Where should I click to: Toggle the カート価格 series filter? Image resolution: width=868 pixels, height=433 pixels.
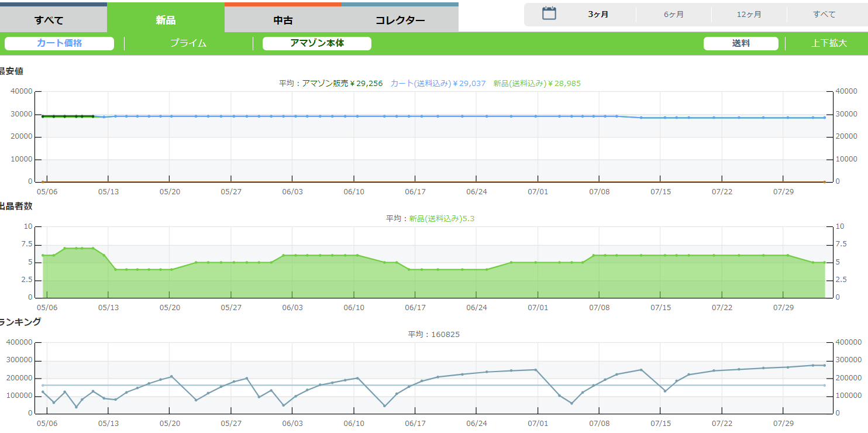coord(59,43)
